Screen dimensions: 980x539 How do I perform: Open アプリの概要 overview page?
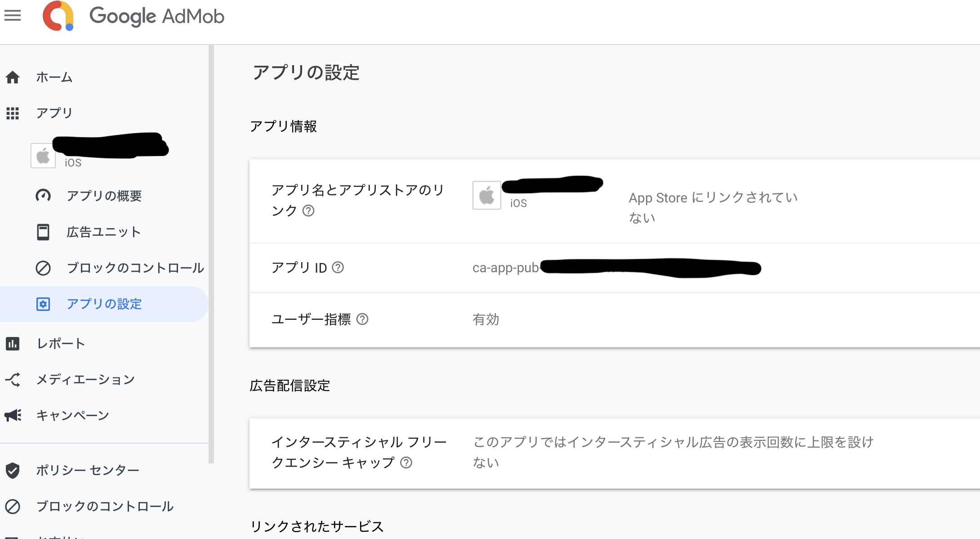point(104,196)
